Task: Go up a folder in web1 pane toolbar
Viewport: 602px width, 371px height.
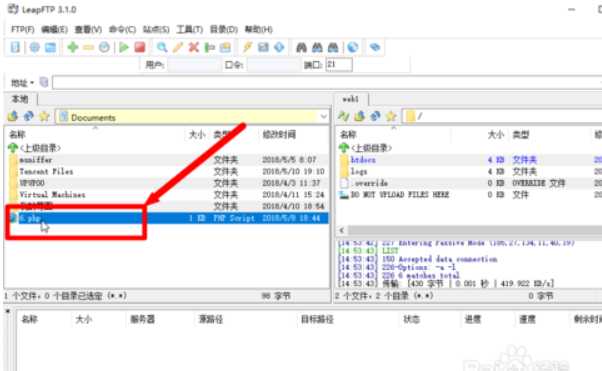Action: [359, 116]
